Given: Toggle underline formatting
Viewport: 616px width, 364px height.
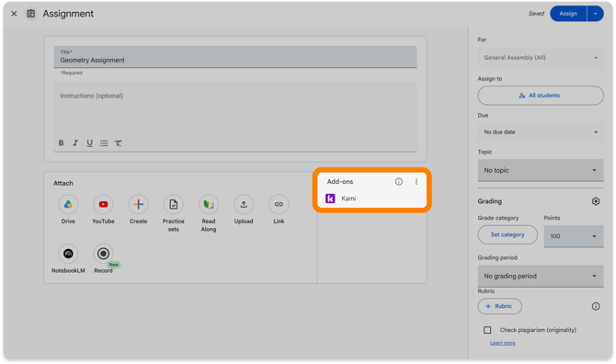Looking at the screenshot, I should tap(89, 142).
